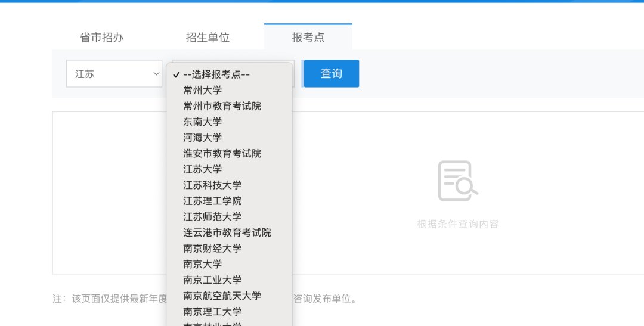Select 常州市教育考试院 option
644x326 pixels.
(230, 106)
